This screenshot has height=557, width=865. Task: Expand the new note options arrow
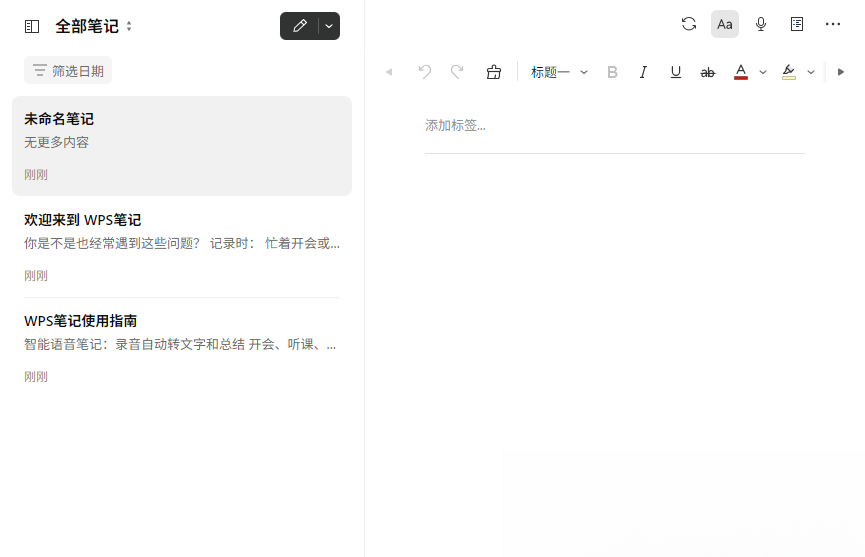[x=329, y=26]
